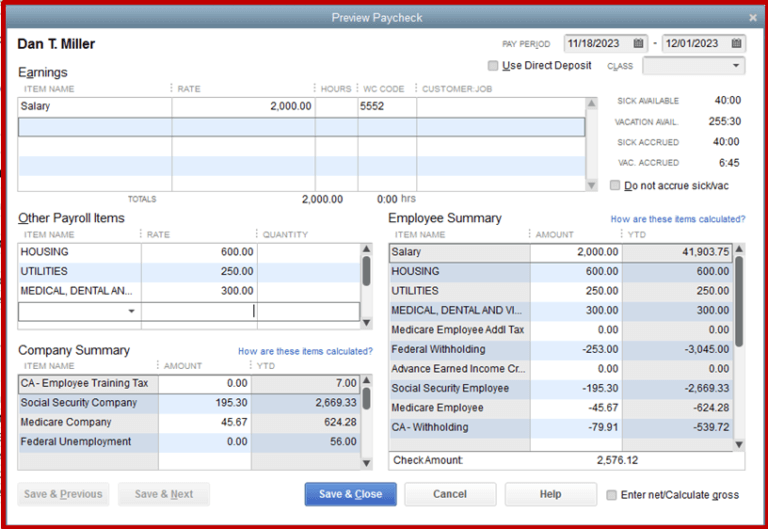Click Save & Close button

point(351,494)
